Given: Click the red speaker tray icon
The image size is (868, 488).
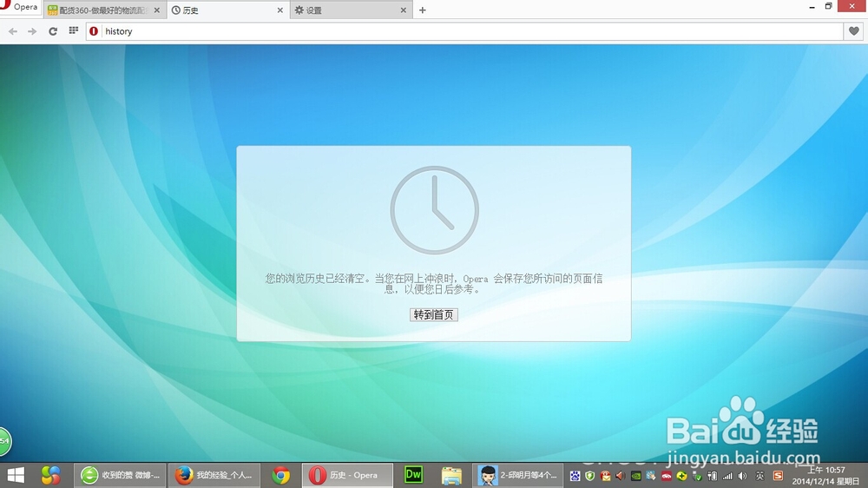Looking at the screenshot, I should pos(621,476).
